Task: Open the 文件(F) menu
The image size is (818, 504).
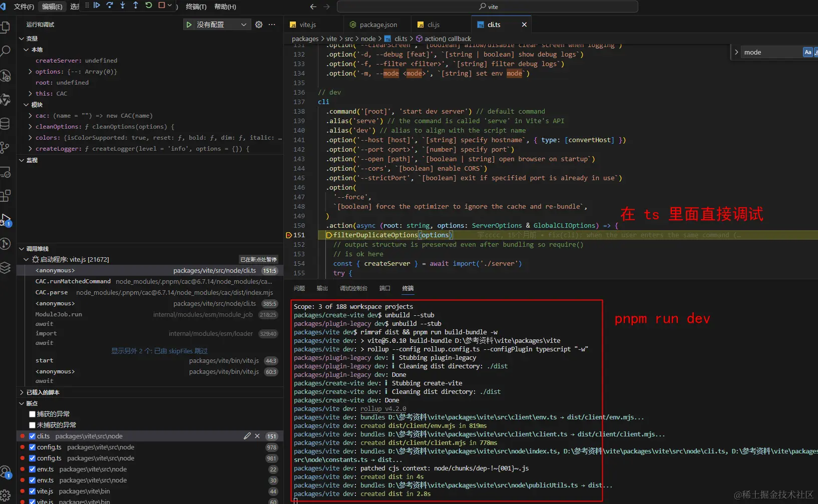Action: click(24, 7)
